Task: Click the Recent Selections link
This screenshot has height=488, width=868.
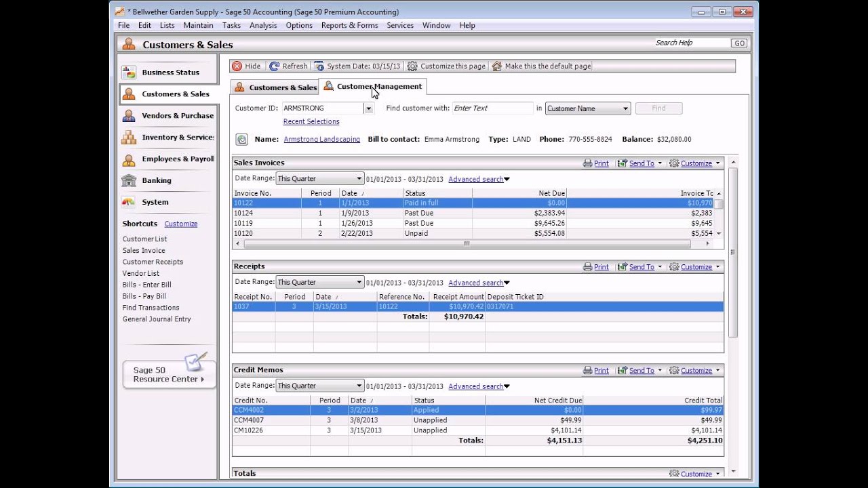Action: click(x=311, y=122)
